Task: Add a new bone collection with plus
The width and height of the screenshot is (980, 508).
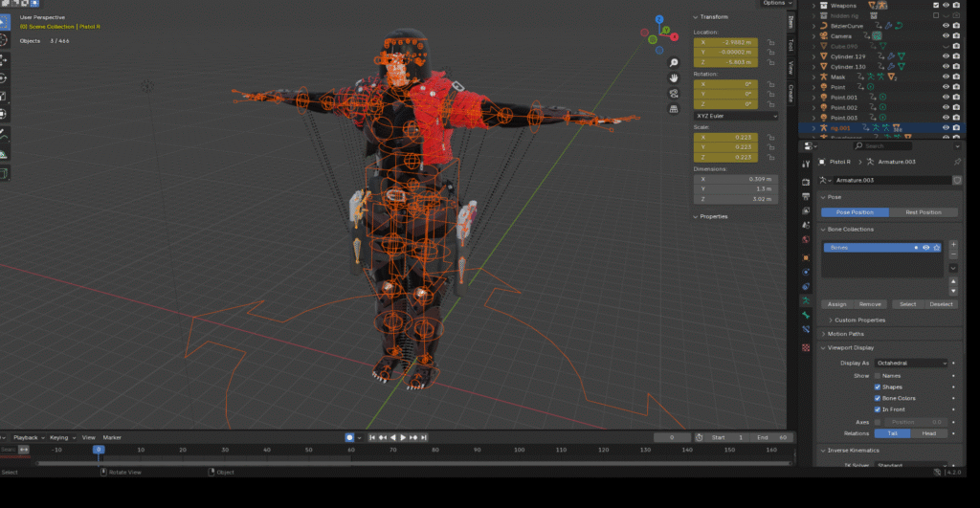Action: [x=953, y=245]
